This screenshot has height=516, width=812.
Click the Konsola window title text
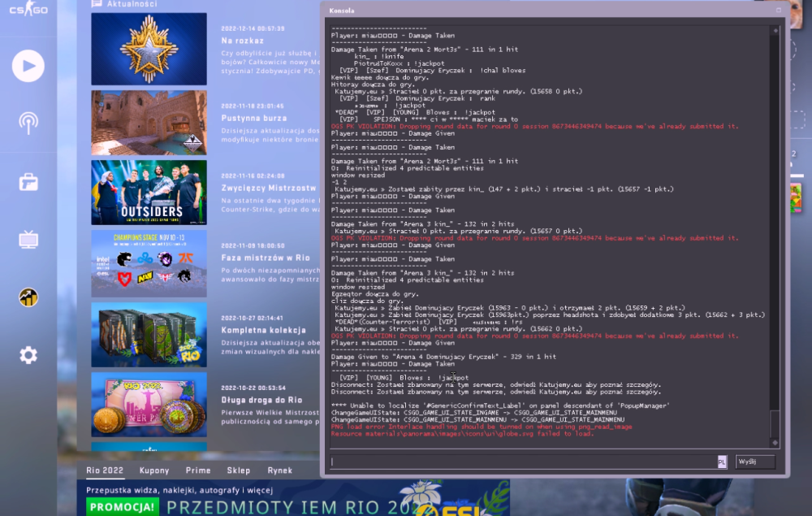click(x=342, y=11)
